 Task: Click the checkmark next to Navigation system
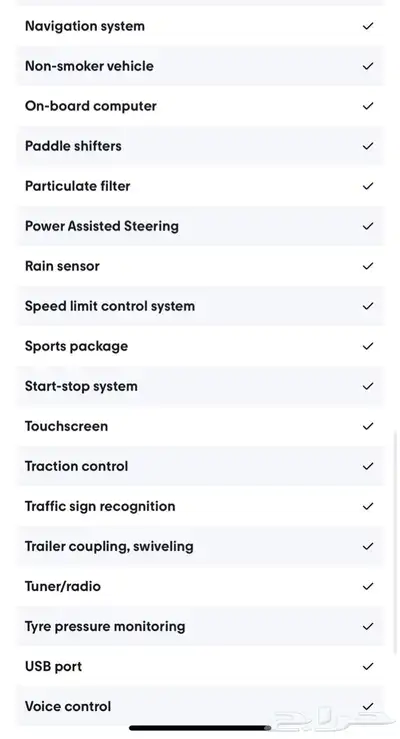(368, 26)
